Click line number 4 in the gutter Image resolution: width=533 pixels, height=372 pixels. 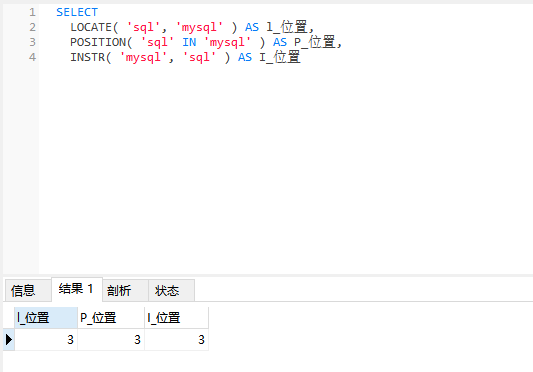[x=32, y=57]
